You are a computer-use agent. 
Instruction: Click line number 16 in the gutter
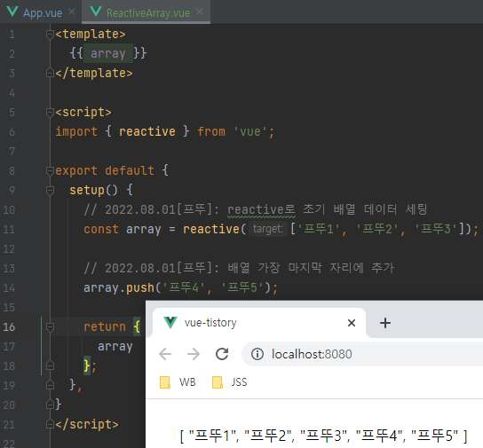pyautogui.click(x=9, y=327)
